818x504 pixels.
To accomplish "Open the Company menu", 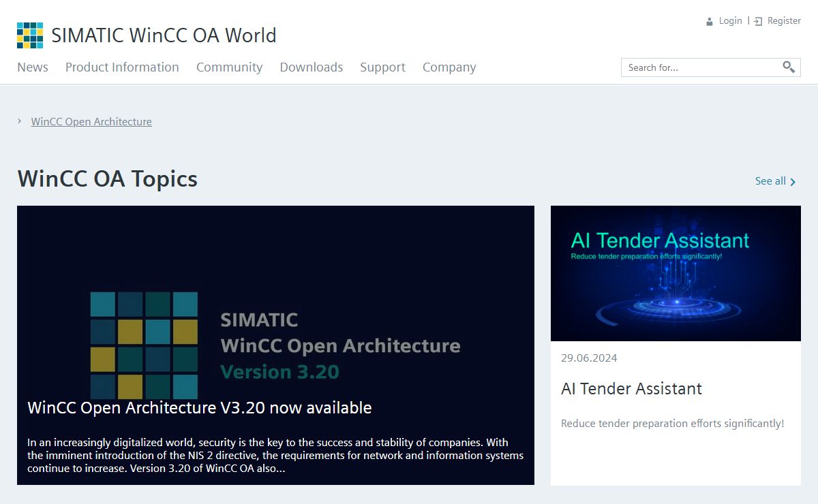I will (449, 67).
